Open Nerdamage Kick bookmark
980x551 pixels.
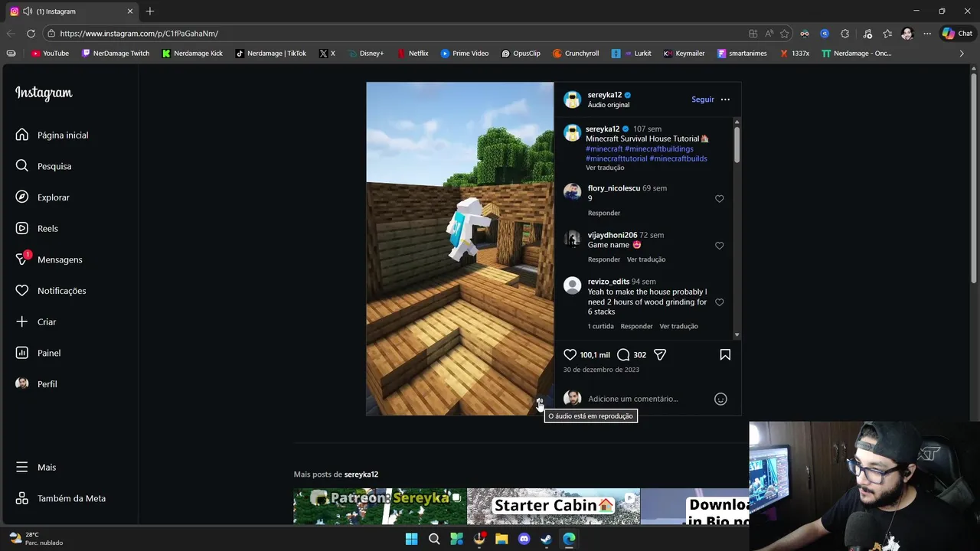(x=192, y=54)
